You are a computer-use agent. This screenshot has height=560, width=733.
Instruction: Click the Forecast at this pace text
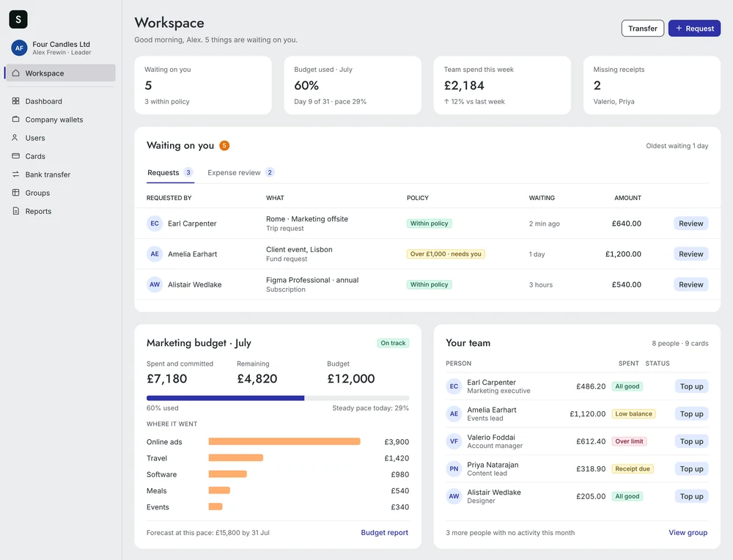click(207, 532)
